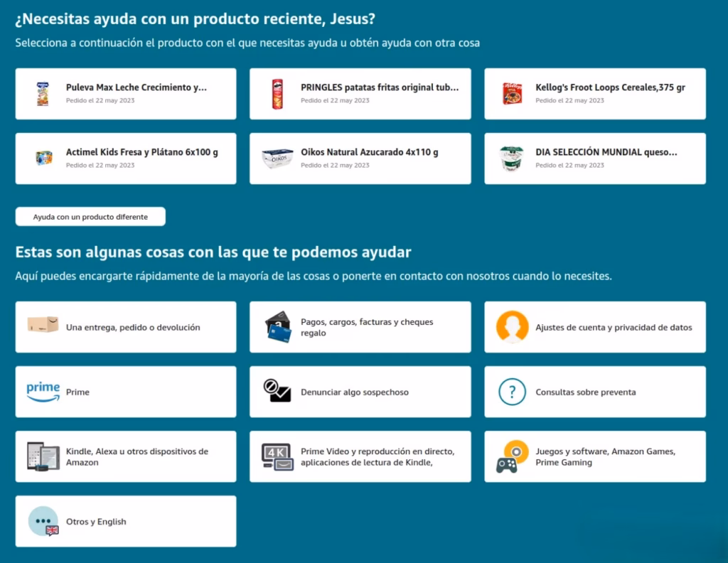Select the chat bubble English flag icon
The height and width of the screenshot is (563, 728).
(x=43, y=521)
